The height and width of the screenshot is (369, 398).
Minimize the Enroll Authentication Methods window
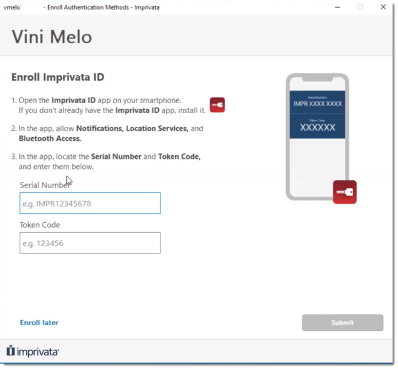pyautogui.click(x=338, y=7)
